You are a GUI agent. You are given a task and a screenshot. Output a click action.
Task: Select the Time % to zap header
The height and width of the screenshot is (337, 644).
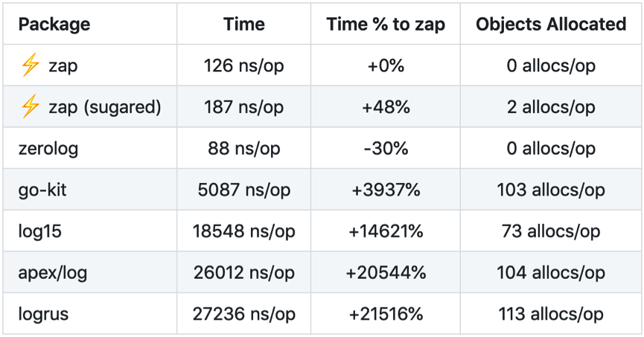tap(386, 24)
